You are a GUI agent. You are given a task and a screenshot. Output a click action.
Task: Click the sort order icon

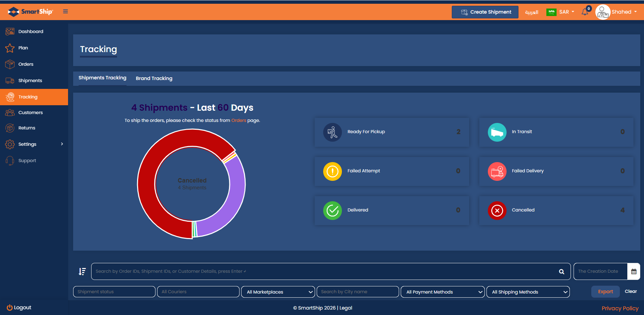tap(82, 271)
